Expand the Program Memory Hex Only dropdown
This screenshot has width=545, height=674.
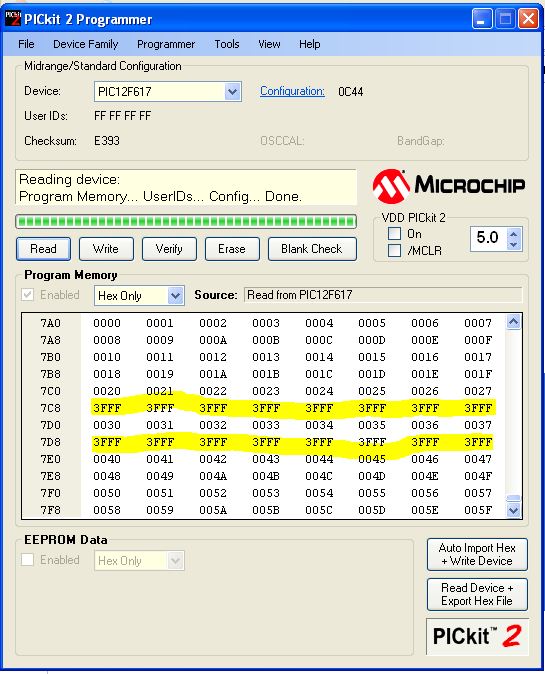[175, 296]
